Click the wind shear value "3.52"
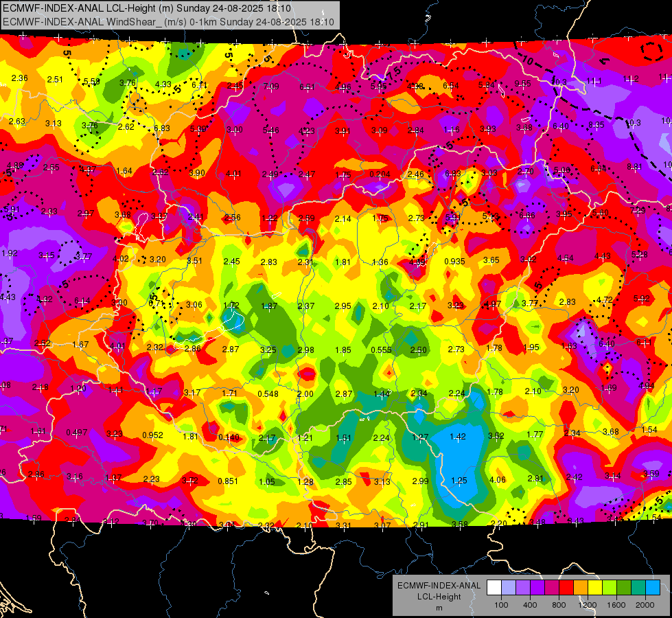 click(496, 435)
